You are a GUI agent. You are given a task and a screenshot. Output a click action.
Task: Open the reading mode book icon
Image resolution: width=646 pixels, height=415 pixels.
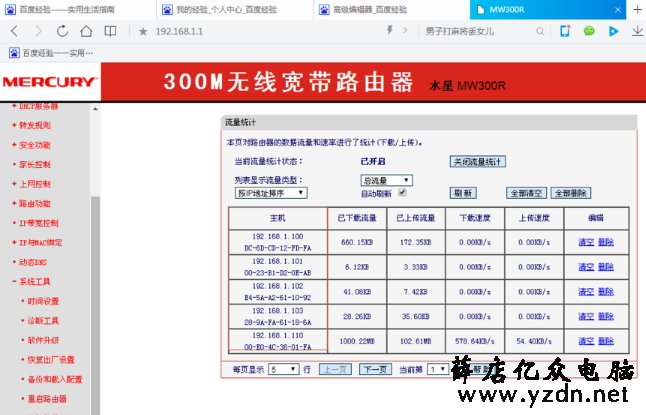click(110, 31)
